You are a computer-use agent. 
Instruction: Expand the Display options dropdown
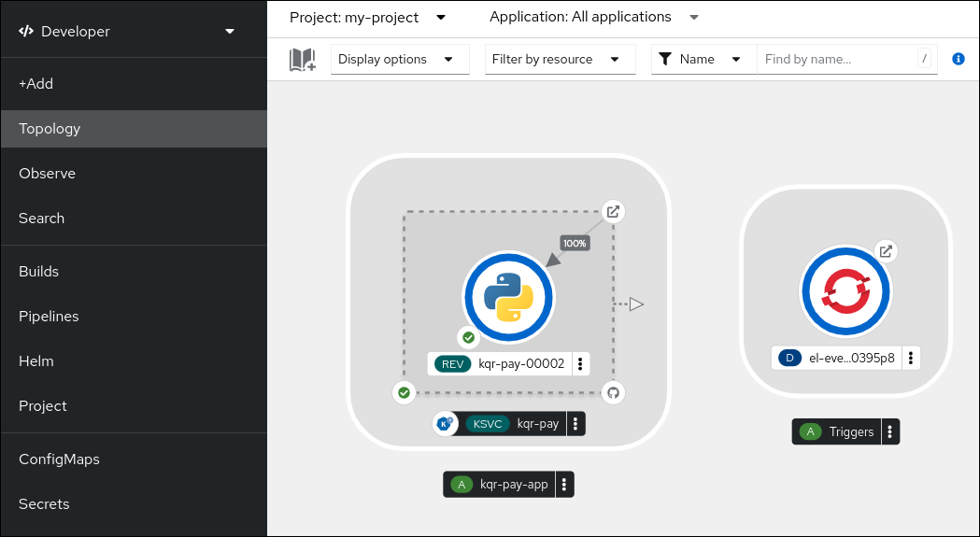(400, 59)
